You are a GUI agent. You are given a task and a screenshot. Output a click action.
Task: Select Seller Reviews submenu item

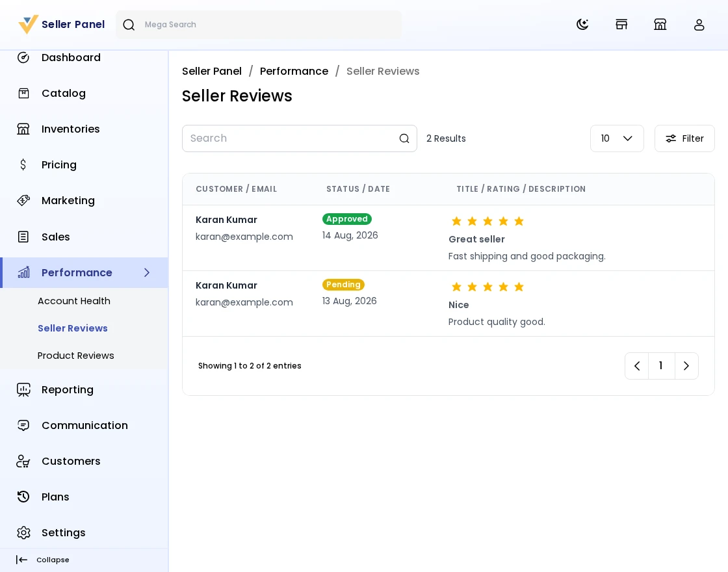click(x=72, y=328)
